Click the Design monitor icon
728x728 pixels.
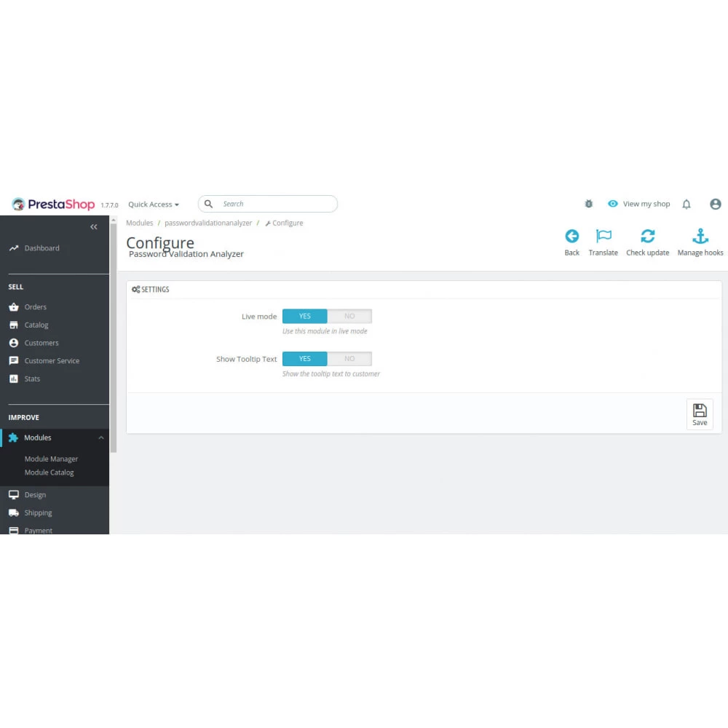[14, 495]
